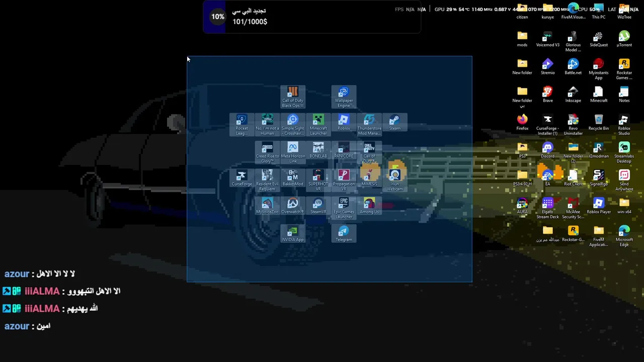Open SUPERHOT VR shortcut
Viewport: 644px width, 362px height.
[318, 180]
